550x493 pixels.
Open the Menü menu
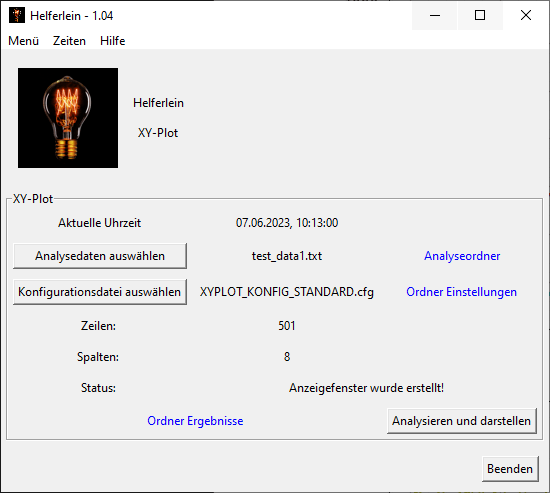coord(24,41)
